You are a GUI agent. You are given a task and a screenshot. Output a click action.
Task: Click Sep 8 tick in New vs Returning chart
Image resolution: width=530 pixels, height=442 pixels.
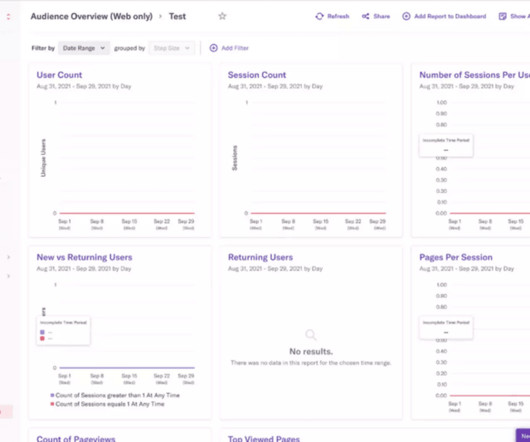pos(97,378)
